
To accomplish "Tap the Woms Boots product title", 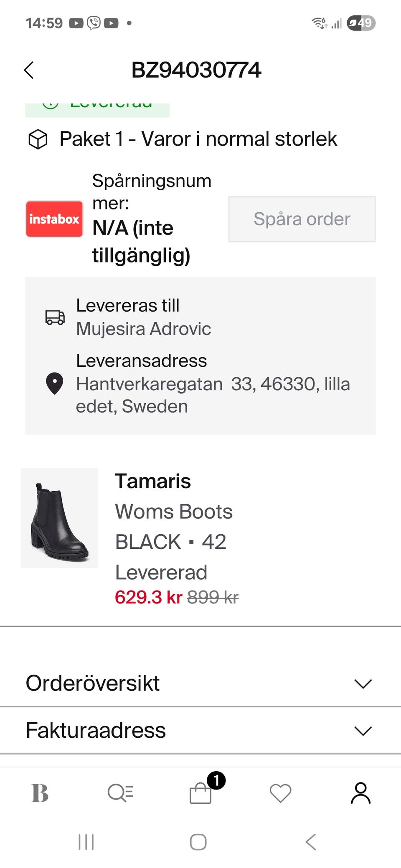I will coord(174,512).
